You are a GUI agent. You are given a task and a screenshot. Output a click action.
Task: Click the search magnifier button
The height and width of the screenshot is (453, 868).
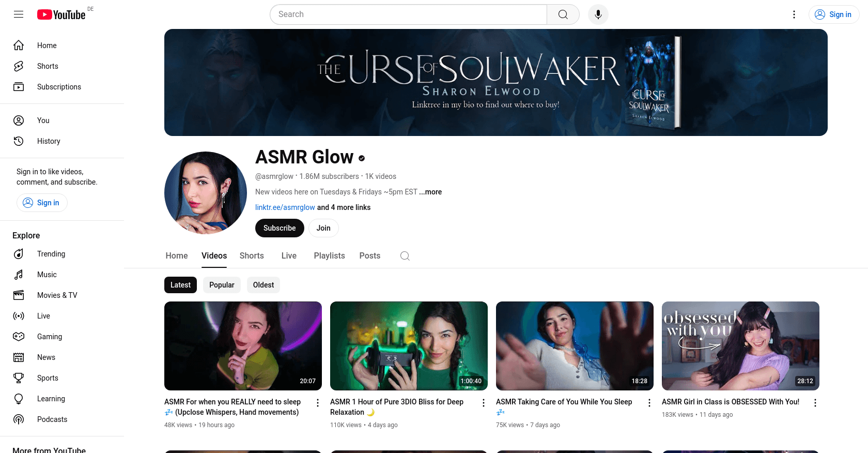point(563,14)
